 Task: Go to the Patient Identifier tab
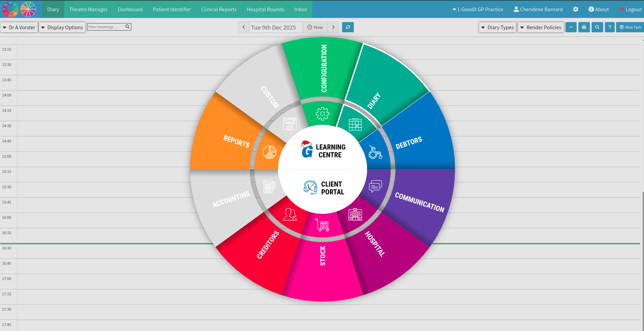(x=172, y=9)
